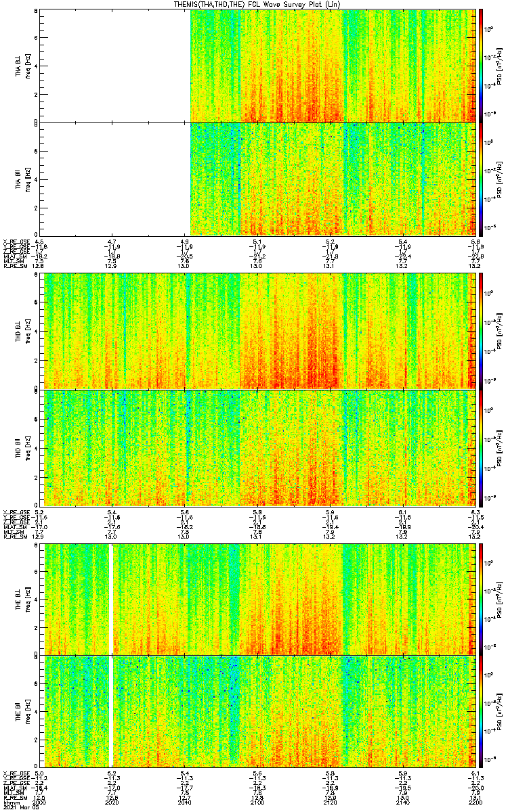Select the THA B-parallel spectrogram panel
This screenshot has height=812, width=508.
pyautogui.click(x=258, y=179)
